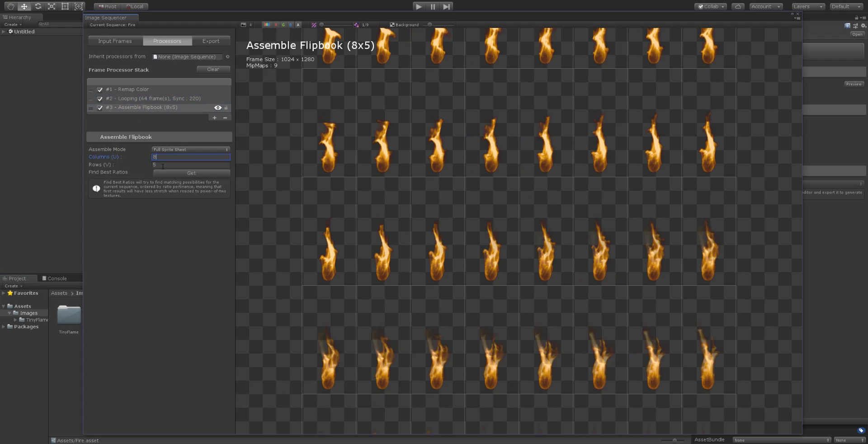Select the combined Transform tool
Screen dimensions: 868x444
pyautogui.click(x=79, y=6)
